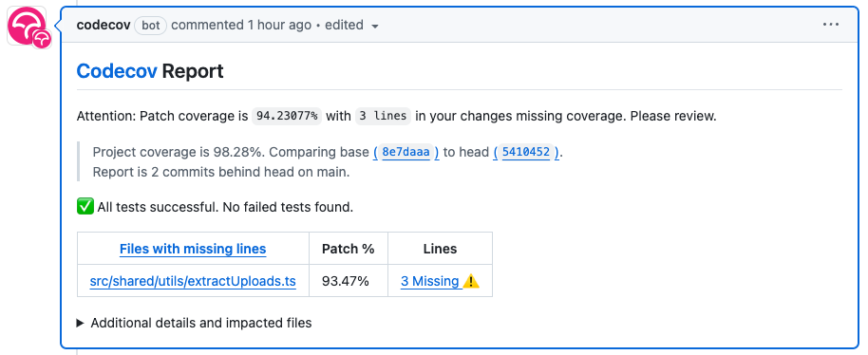Click the yellow warning triangle icon
This screenshot has height=355, width=868.
[471, 282]
